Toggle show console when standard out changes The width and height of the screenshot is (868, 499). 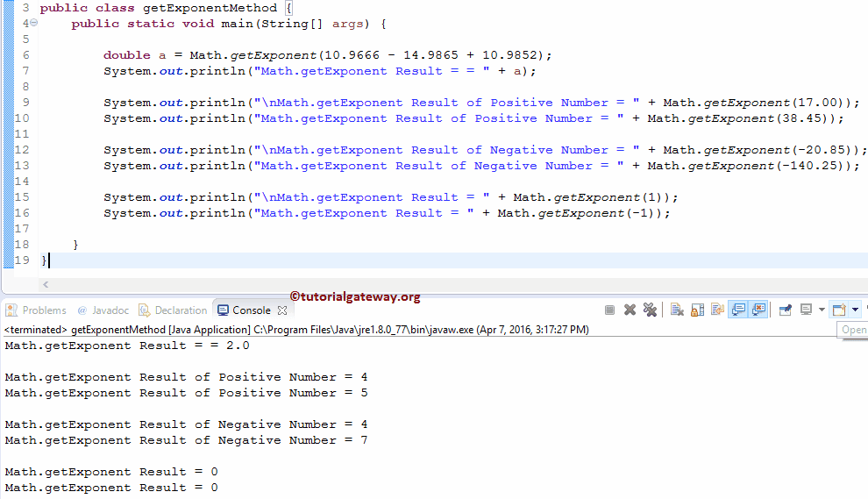pyautogui.click(x=738, y=310)
